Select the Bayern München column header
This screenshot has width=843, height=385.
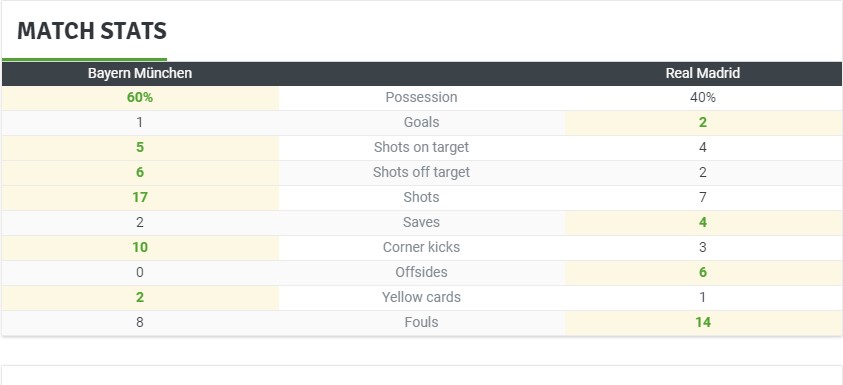pyautogui.click(x=140, y=73)
